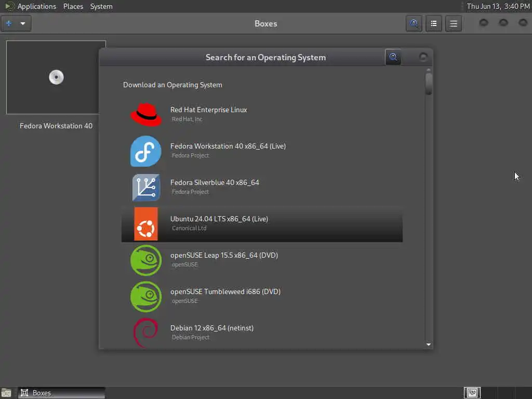The width and height of the screenshot is (532, 399).
Task: Open the dropdown arrow beside the plus button
Action: pos(23,23)
